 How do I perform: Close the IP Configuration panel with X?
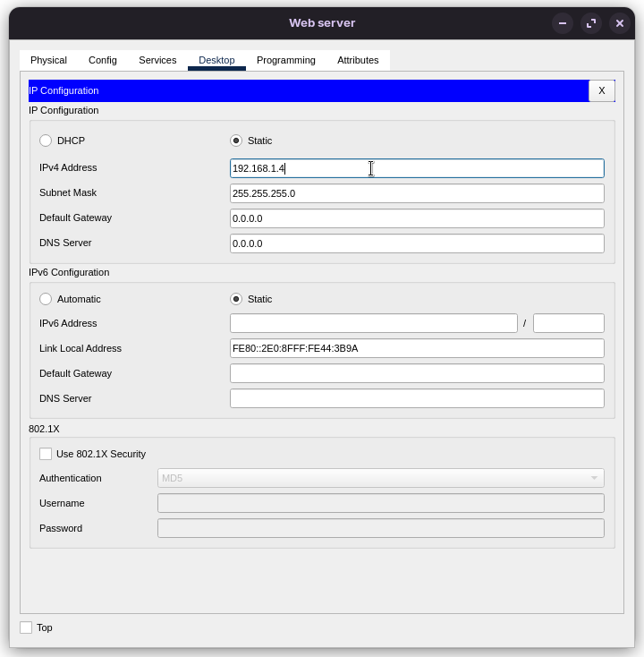(x=601, y=90)
